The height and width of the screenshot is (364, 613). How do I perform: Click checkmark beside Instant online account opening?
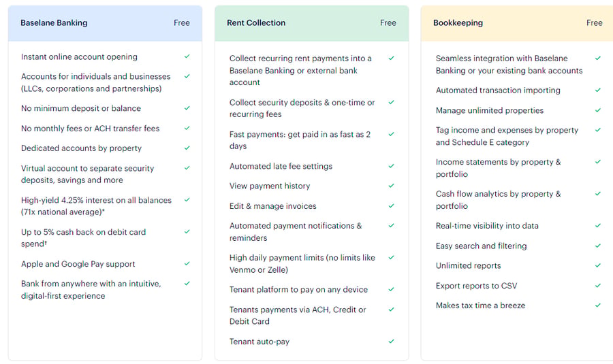tap(187, 56)
